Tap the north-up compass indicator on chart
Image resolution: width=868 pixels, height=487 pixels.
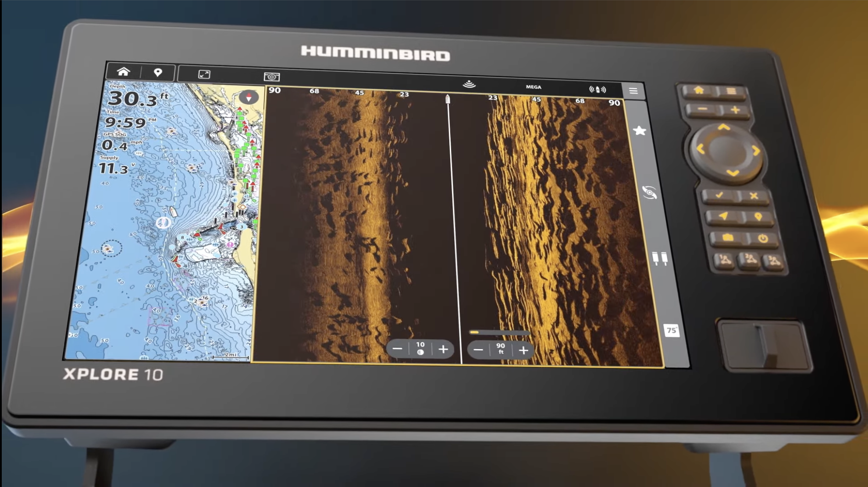click(x=249, y=97)
